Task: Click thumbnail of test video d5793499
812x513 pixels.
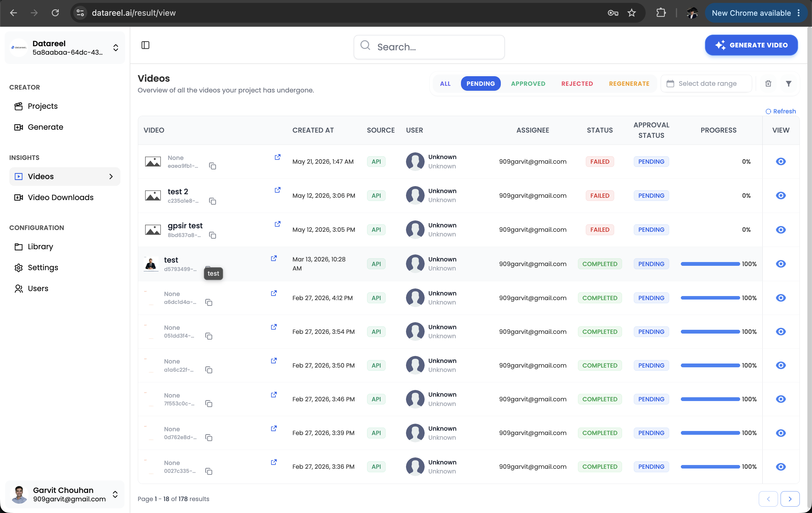Action: point(151,264)
